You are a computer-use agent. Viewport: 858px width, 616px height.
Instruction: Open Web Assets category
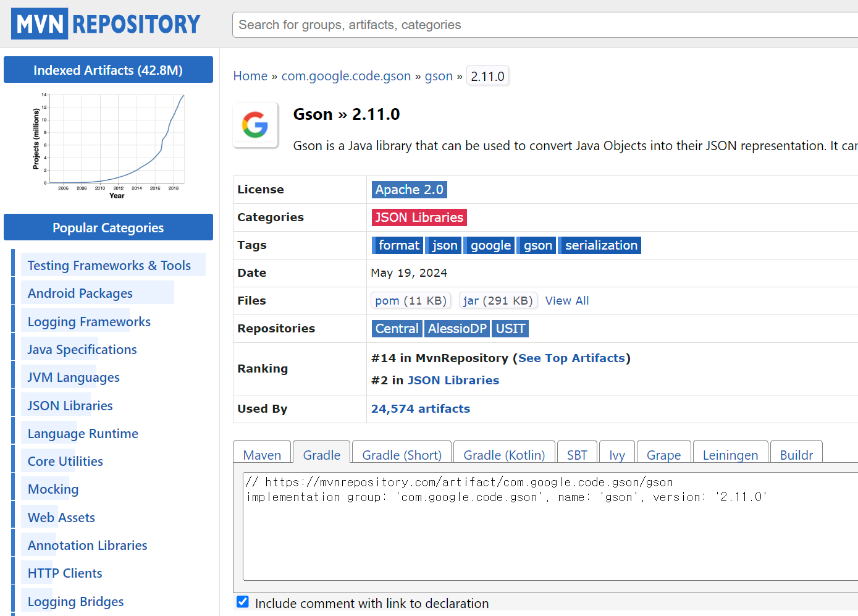point(61,517)
